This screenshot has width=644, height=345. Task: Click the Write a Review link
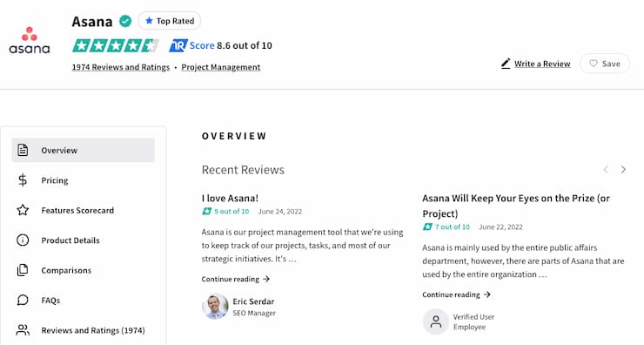click(542, 64)
